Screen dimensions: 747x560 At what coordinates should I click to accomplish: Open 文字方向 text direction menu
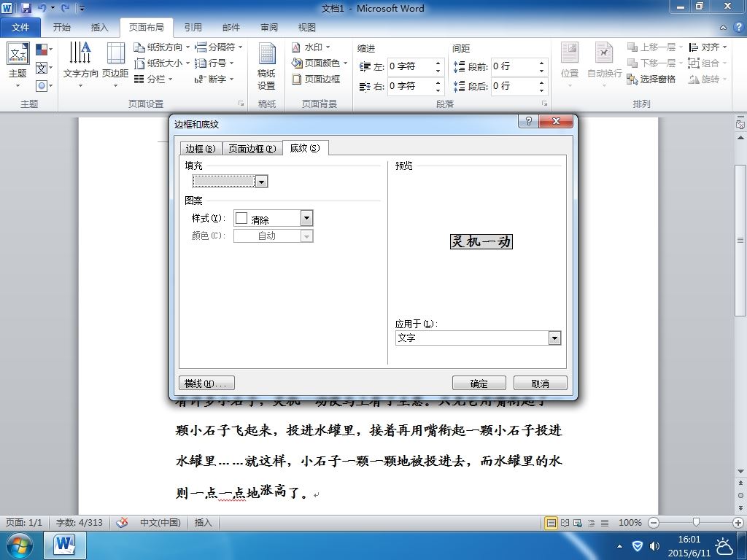coord(80,66)
